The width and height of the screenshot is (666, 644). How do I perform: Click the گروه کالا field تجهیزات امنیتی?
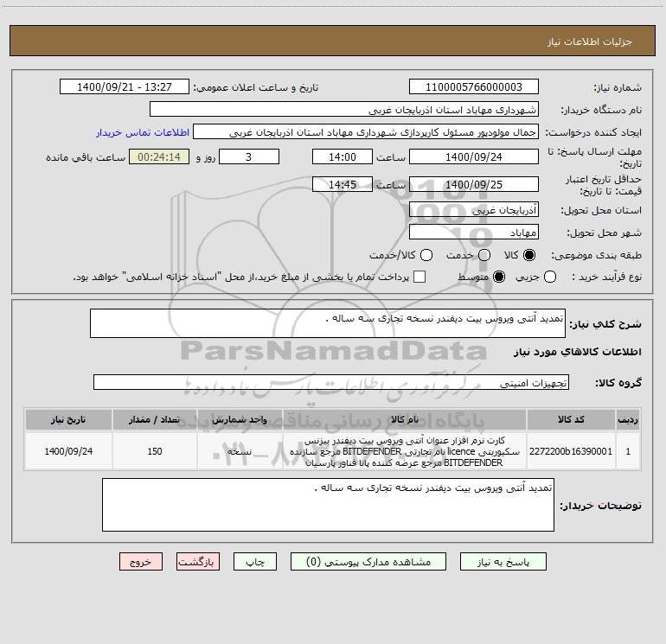click(331, 382)
